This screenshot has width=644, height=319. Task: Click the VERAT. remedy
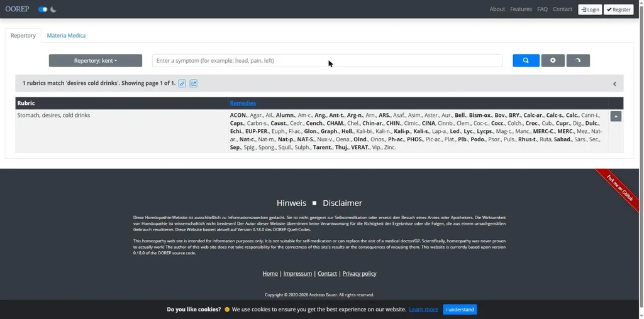360,147
